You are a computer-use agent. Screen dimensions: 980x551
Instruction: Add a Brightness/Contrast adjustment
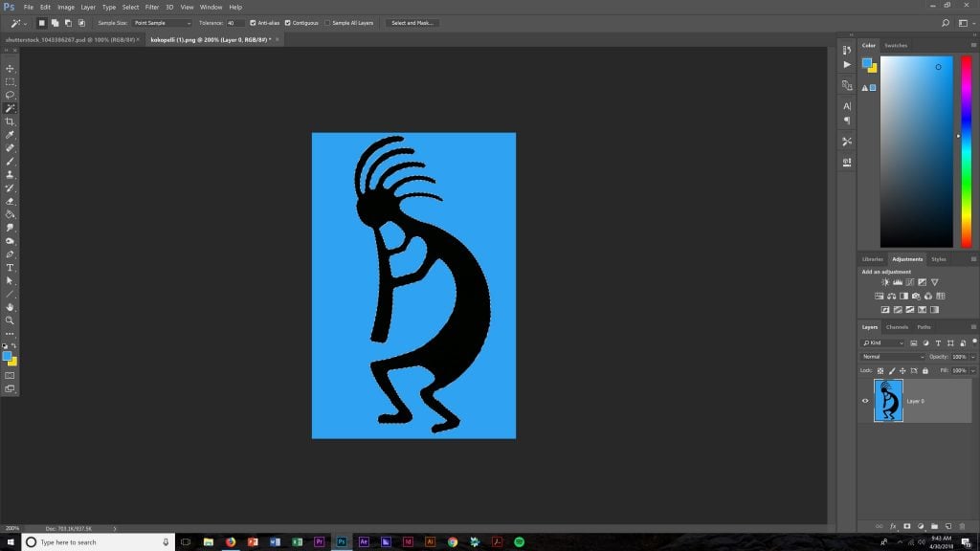[885, 282]
